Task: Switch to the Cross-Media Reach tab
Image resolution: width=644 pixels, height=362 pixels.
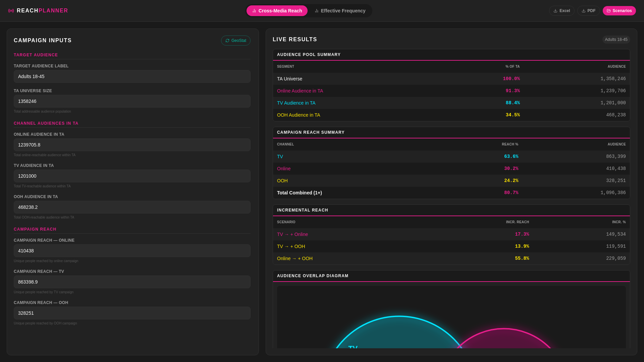Action: point(277,11)
